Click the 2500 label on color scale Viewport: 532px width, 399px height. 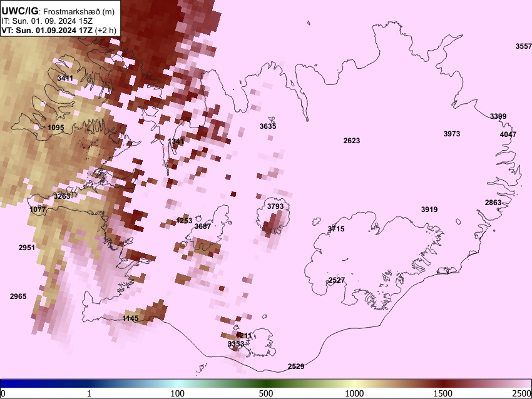coord(522,393)
